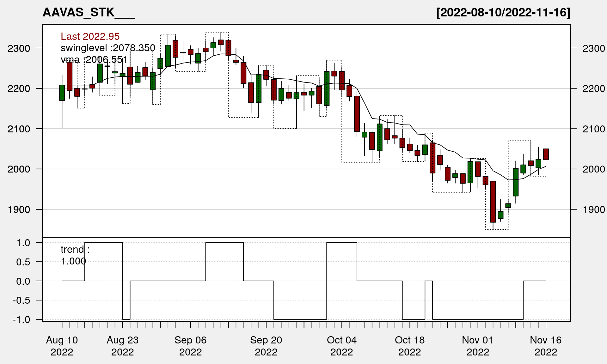
Task: Click the Nov 01 2022 axis label
Action: tap(478, 346)
